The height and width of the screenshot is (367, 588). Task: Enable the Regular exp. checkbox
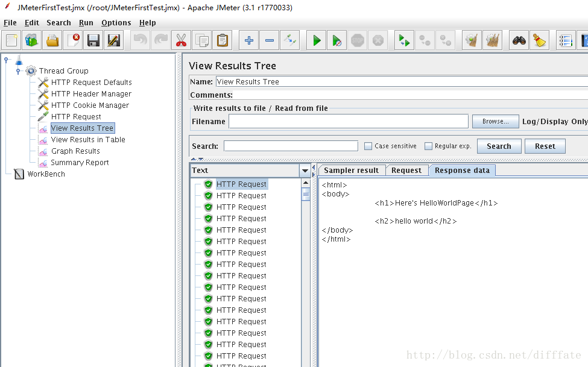[428, 146]
